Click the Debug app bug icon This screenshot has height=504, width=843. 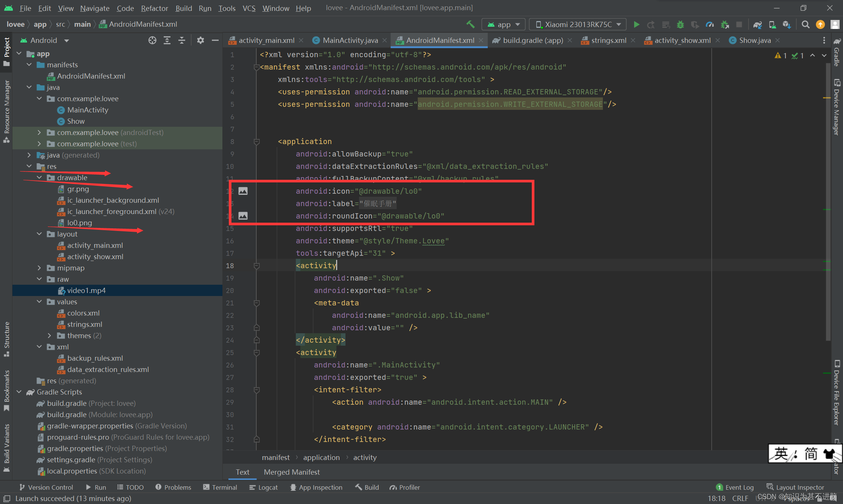click(x=680, y=24)
